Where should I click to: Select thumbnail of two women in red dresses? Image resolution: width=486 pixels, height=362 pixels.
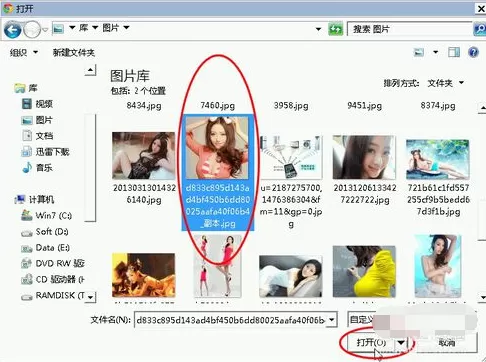pos(217,266)
